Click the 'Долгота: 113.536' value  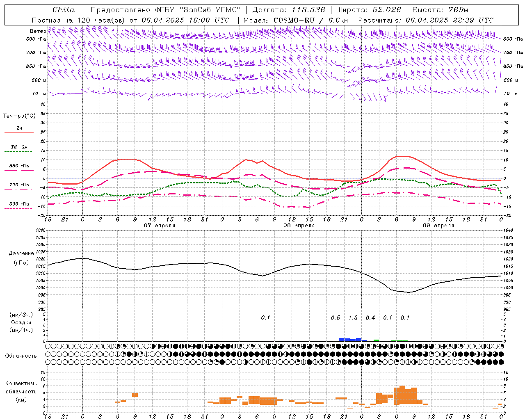coord(289,10)
